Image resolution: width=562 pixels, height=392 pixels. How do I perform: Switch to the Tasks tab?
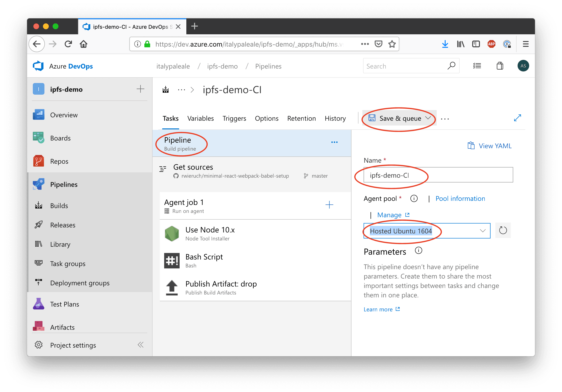[171, 119]
